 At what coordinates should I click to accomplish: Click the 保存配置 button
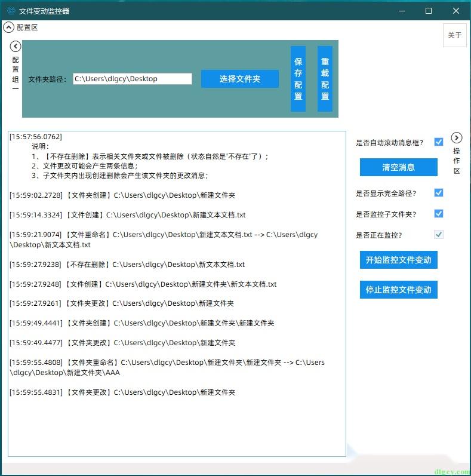click(x=298, y=79)
